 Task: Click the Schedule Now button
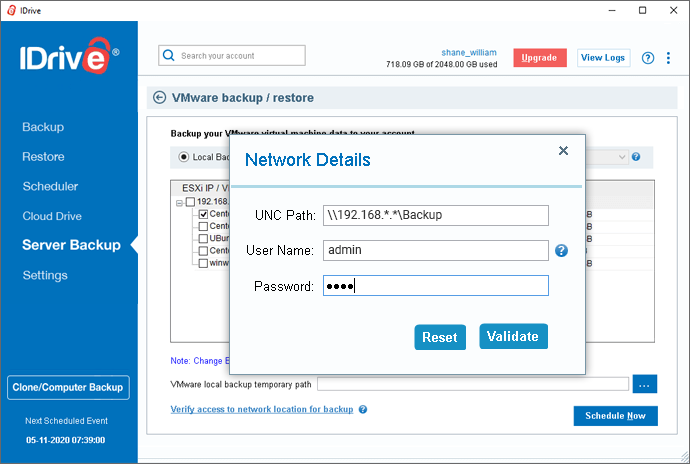(x=616, y=416)
